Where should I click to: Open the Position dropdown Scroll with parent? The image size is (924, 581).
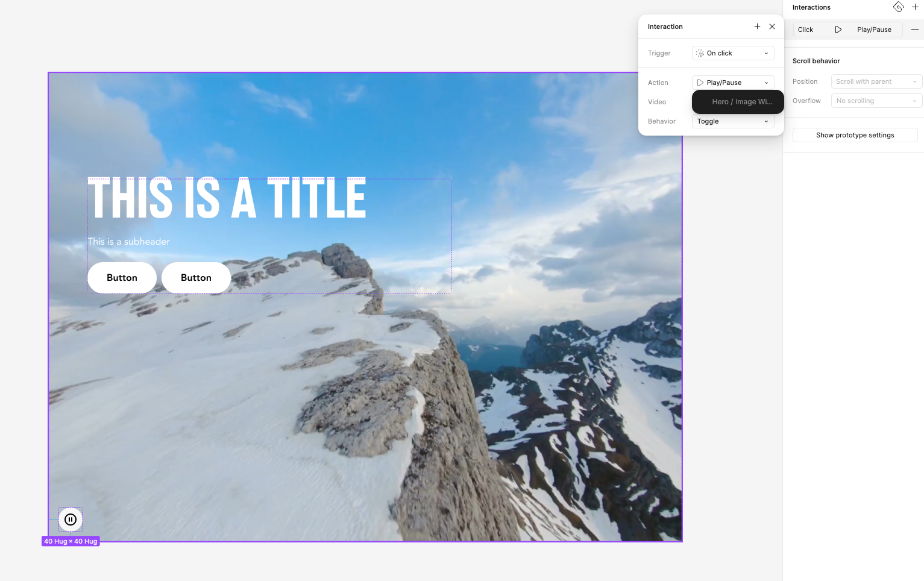pos(876,81)
